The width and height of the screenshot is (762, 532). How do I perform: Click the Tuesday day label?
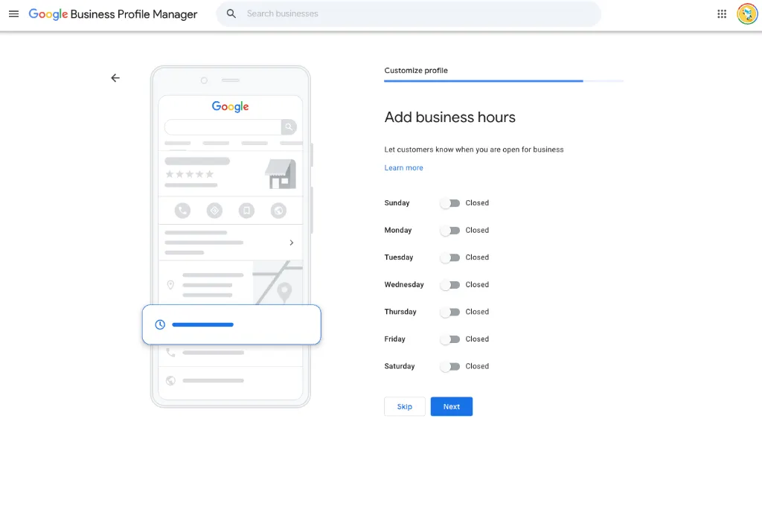(399, 257)
